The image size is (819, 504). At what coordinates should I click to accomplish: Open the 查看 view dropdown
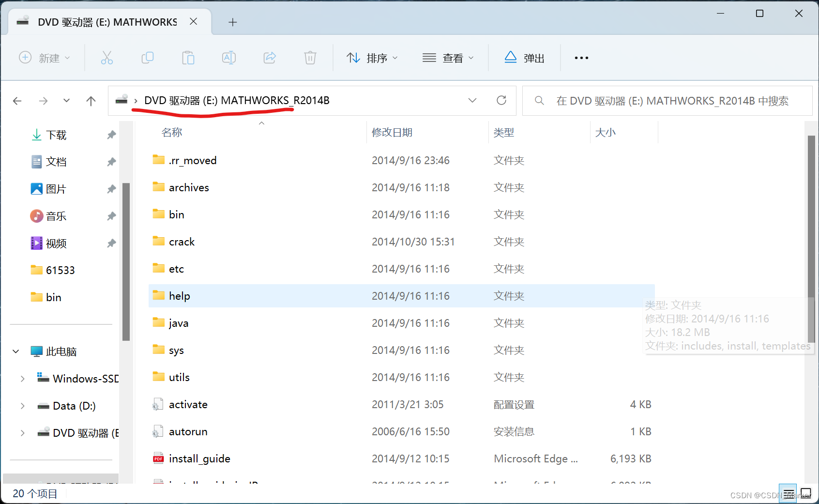point(448,58)
